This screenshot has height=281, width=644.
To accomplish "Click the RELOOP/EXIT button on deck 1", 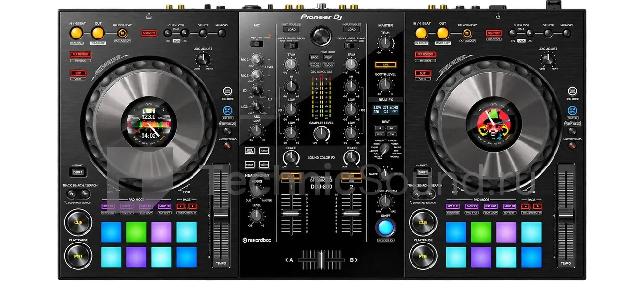I will coord(123,33).
